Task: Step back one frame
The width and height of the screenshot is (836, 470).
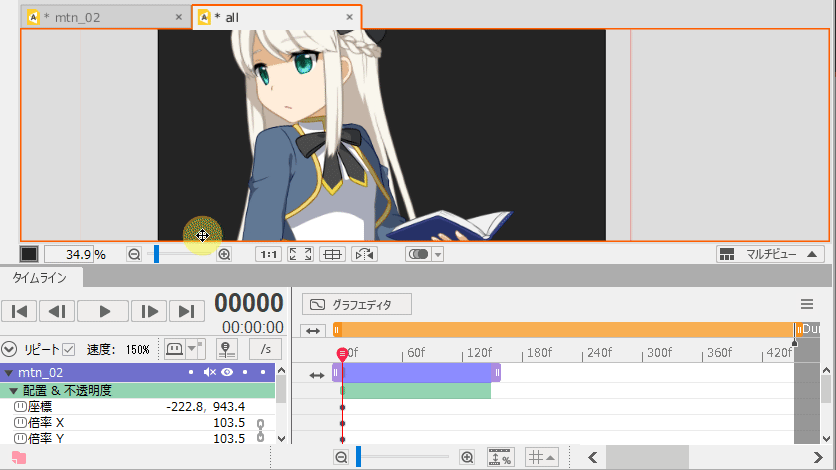Action: coord(59,311)
